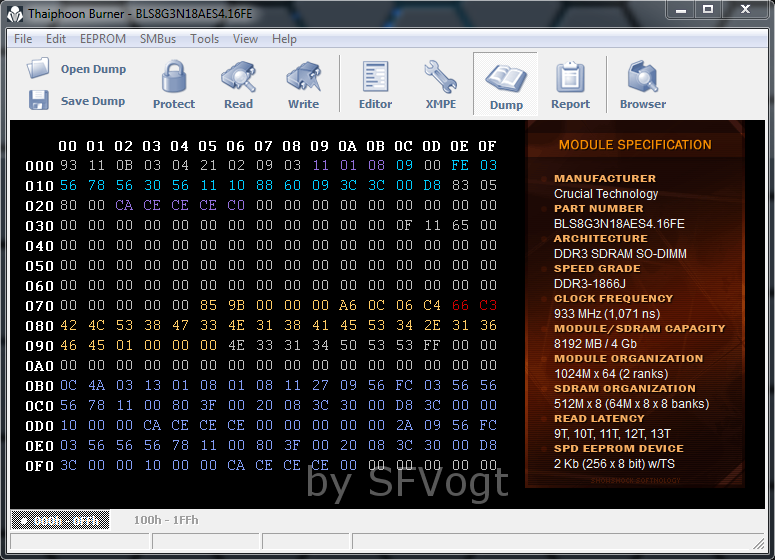Click the Save Dump text label
The width and height of the screenshot is (775, 560).
pos(93,101)
